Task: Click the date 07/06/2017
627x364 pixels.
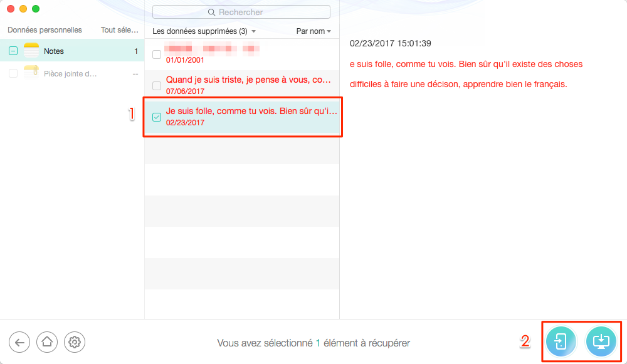Action: click(185, 91)
